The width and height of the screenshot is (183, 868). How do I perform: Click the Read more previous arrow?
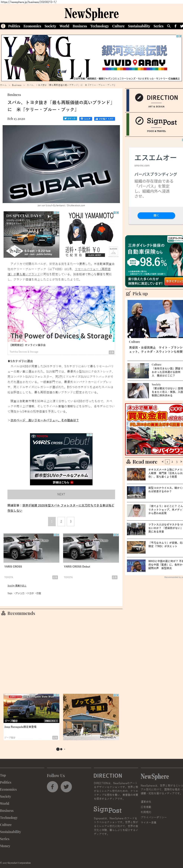point(162,462)
